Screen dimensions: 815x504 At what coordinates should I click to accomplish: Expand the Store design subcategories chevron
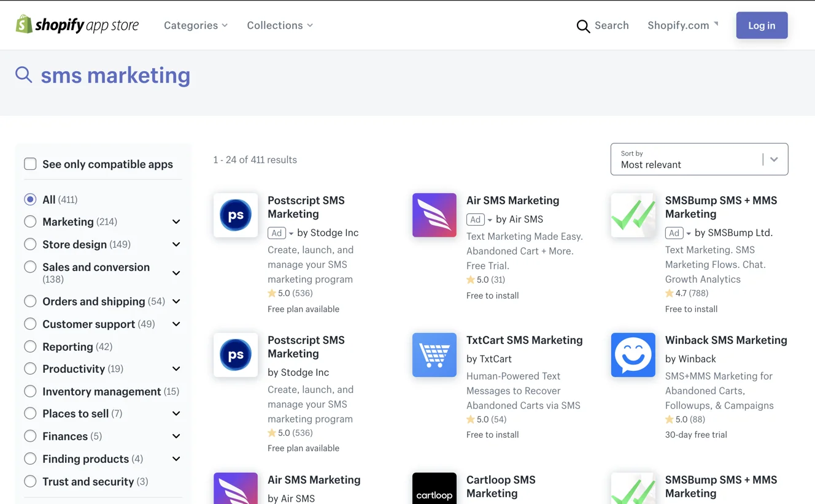pyautogui.click(x=176, y=244)
